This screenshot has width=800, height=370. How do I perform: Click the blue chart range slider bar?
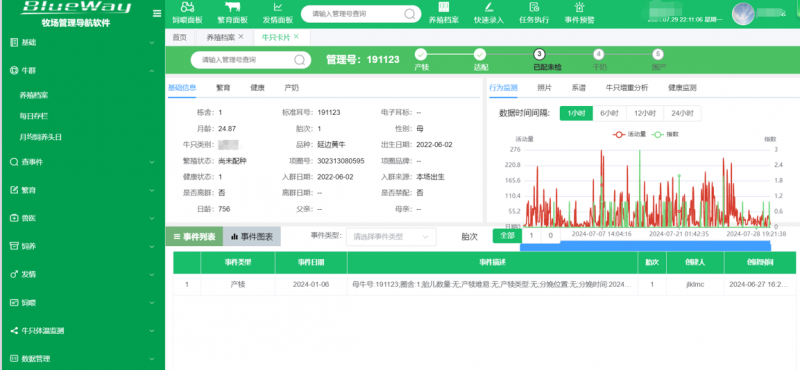pyautogui.click(x=645, y=246)
